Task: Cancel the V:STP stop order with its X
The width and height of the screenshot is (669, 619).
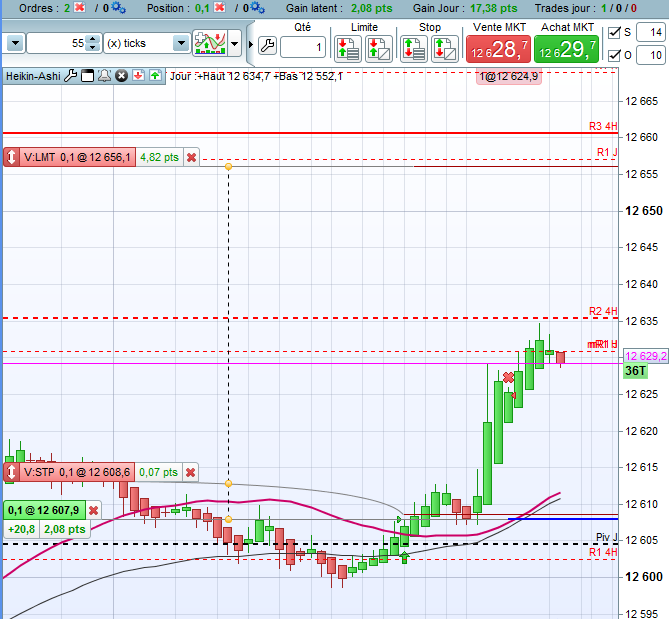Action: pyautogui.click(x=191, y=472)
